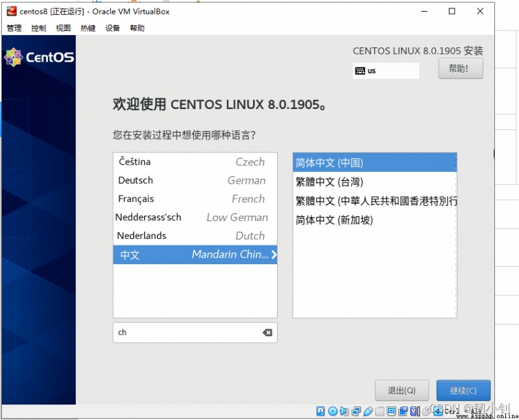Click the recording status icon
This screenshot has width=519, height=420.
point(403,411)
